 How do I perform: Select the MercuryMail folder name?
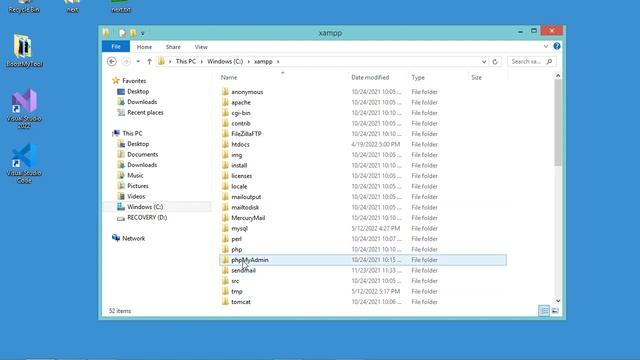point(248,218)
